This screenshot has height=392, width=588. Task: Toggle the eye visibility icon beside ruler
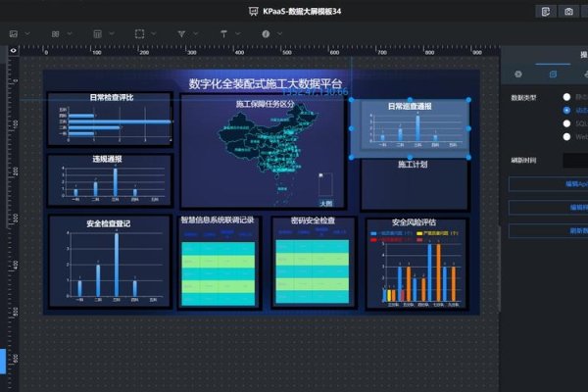14,50
